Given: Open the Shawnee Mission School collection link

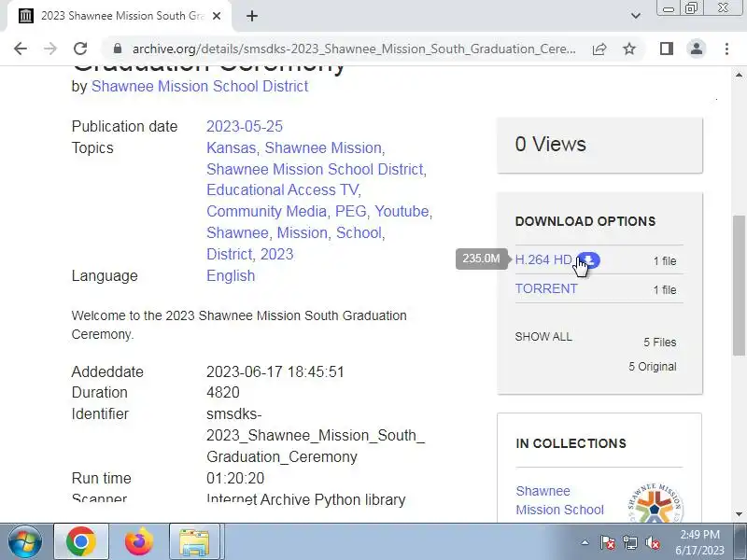Looking at the screenshot, I should 559,500.
